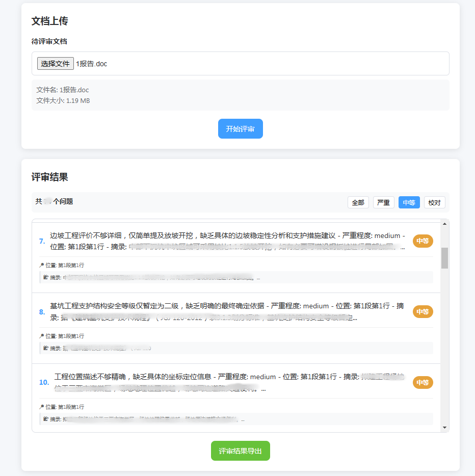Enable the 严重 severity filter

(383, 202)
